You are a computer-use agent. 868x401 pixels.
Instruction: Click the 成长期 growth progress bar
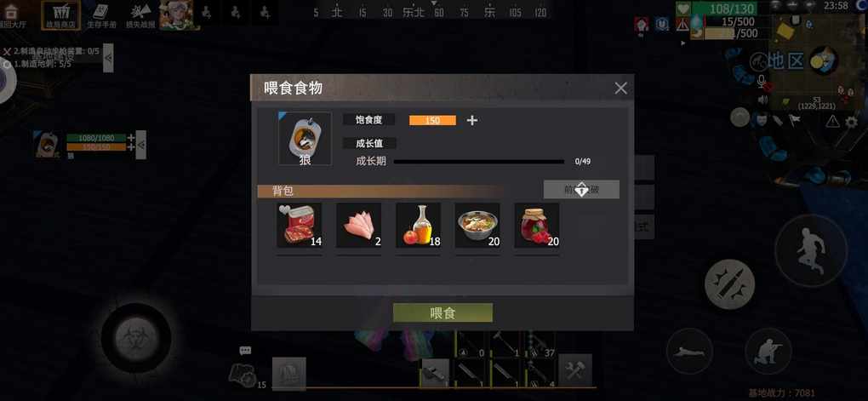coord(478,162)
